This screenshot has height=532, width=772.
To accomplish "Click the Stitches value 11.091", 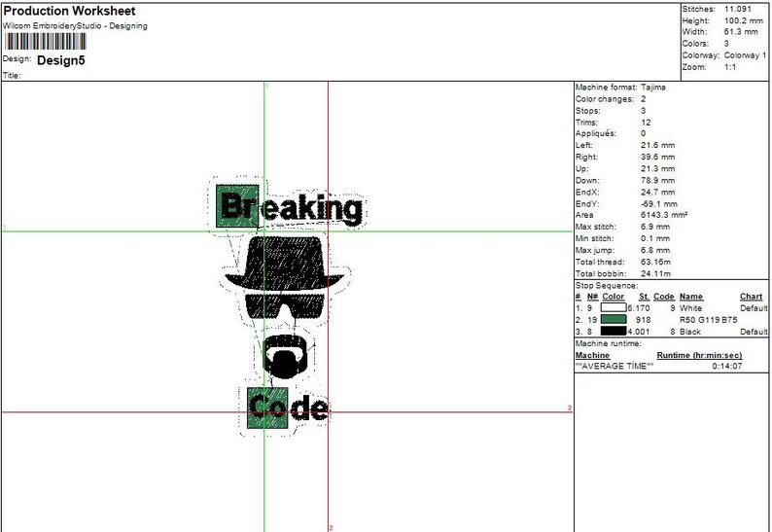I will (x=738, y=9).
